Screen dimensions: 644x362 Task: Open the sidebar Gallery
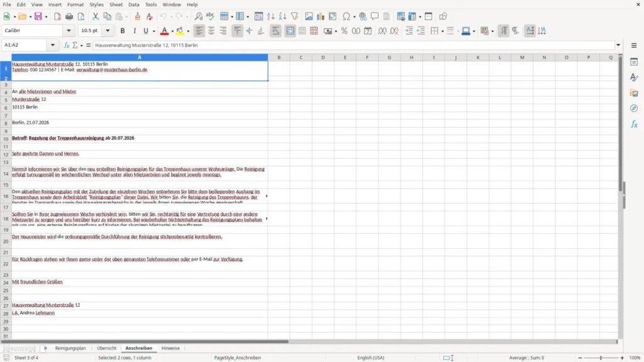tap(634, 93)
